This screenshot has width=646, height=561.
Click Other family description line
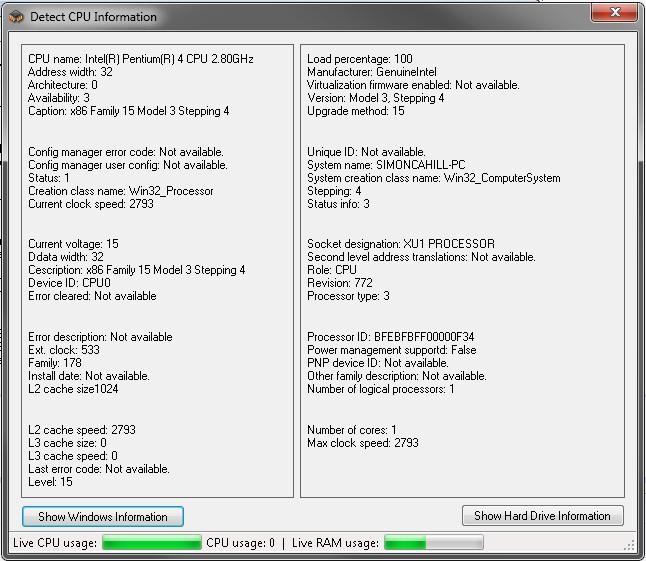tap(397, 376)
